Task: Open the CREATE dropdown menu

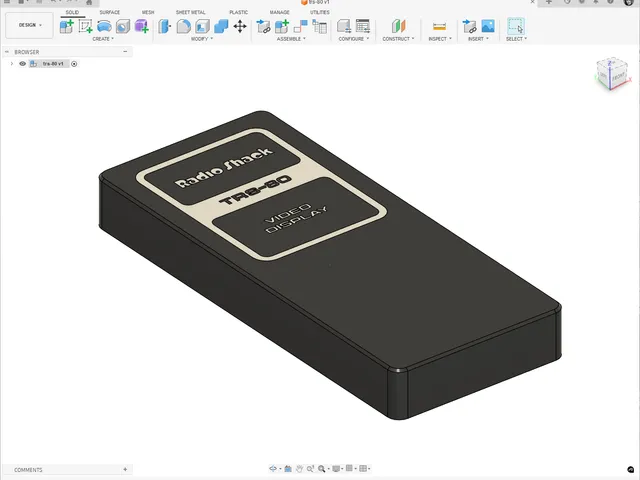Action: (103, 39)
